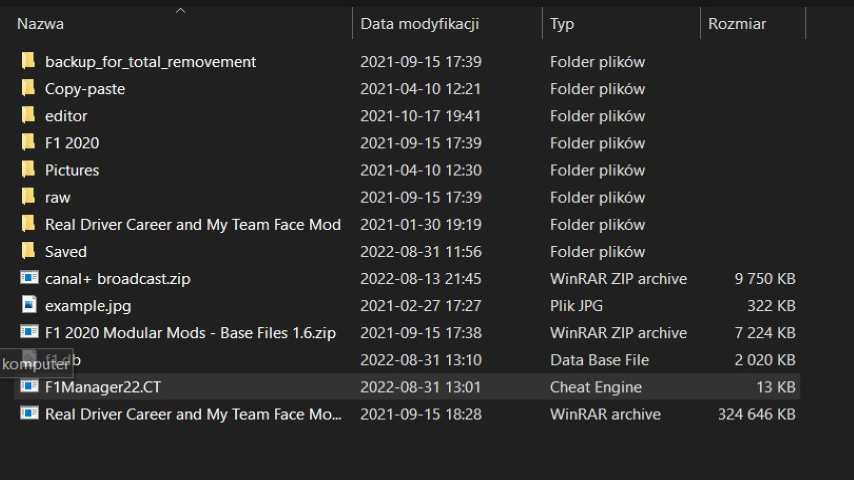Select the F1 2020 Modular Mods zip icon
854x480 pixels.
pos(28,332)
